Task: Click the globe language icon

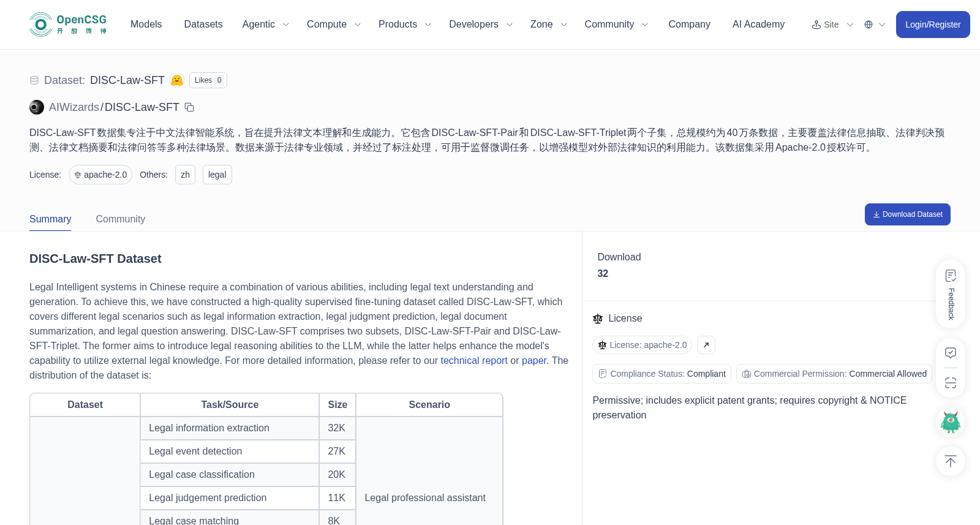Action: click(x=869, y=25)
